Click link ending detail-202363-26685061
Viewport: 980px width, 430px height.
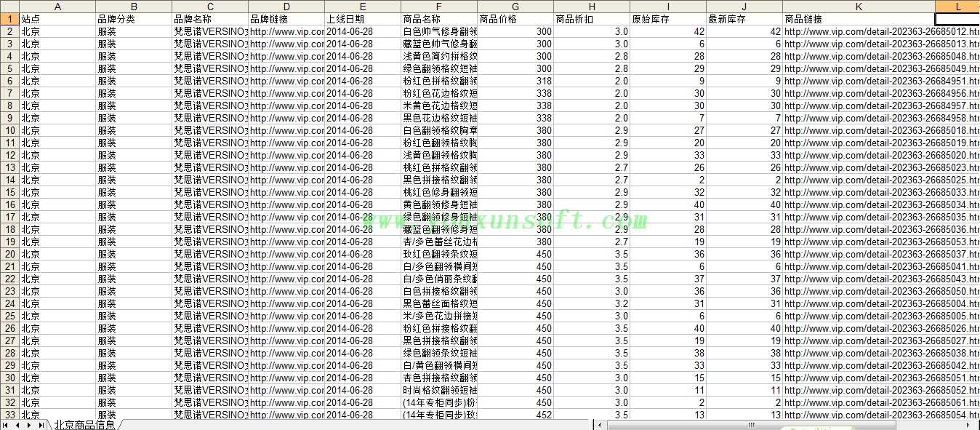881,402
